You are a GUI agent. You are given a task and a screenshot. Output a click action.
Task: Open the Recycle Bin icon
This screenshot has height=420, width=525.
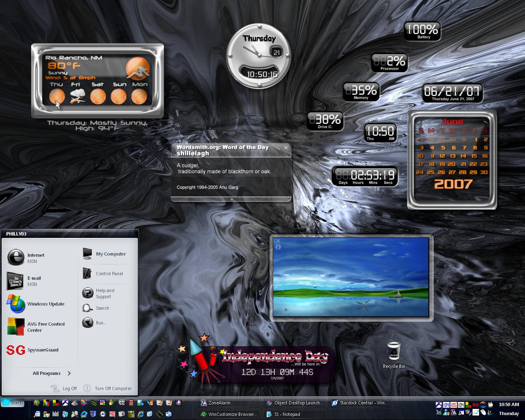tap(394, 354)
